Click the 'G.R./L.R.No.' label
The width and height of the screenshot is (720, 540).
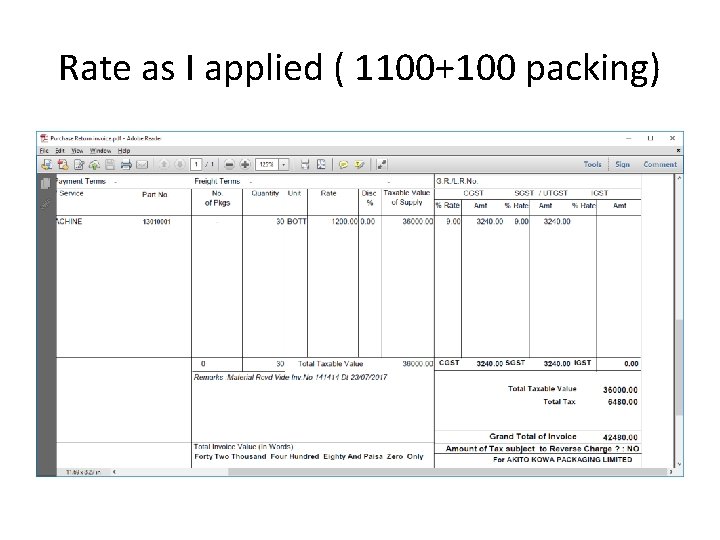click(x=457, y=181)
